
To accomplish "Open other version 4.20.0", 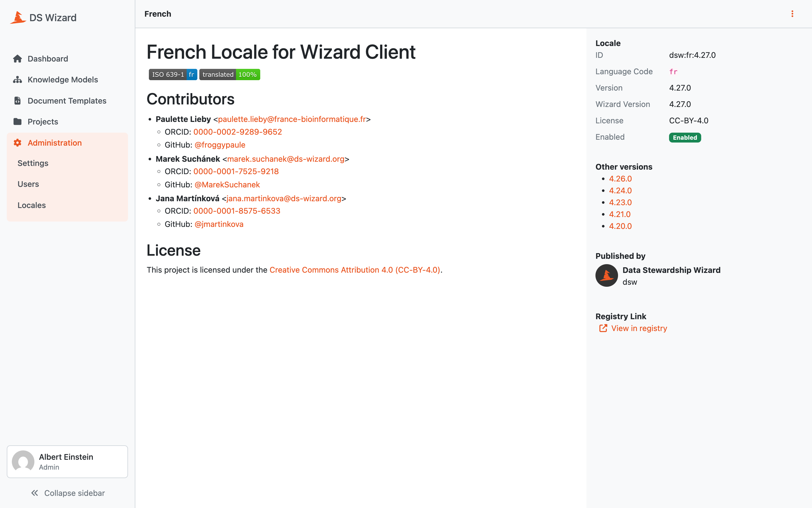I will 620,226.
